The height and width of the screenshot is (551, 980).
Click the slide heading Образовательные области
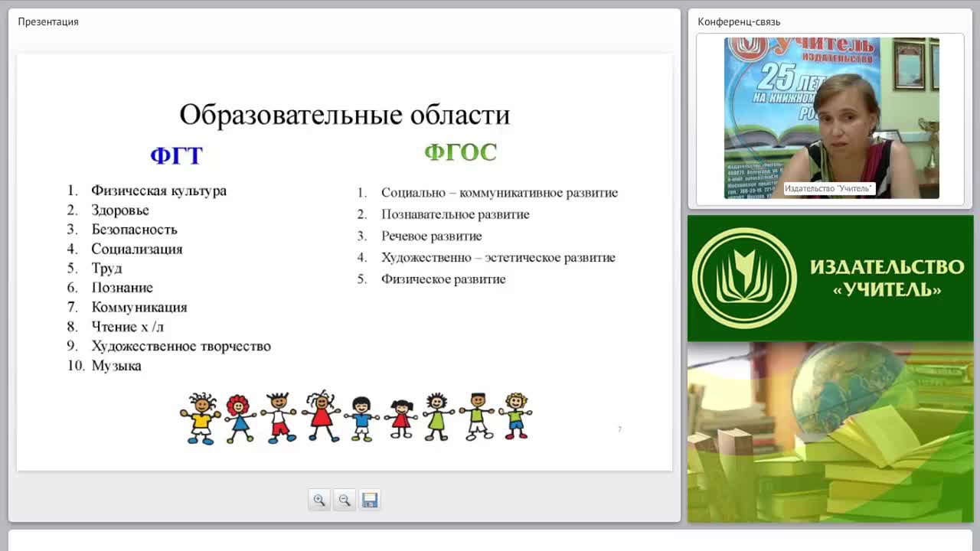tap(345, 115)
